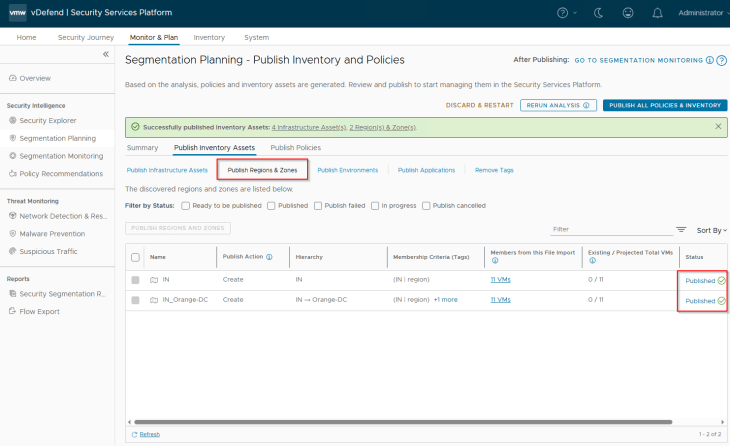
Task: Click into the Filter text field
Action: click(x=610, y=229)
